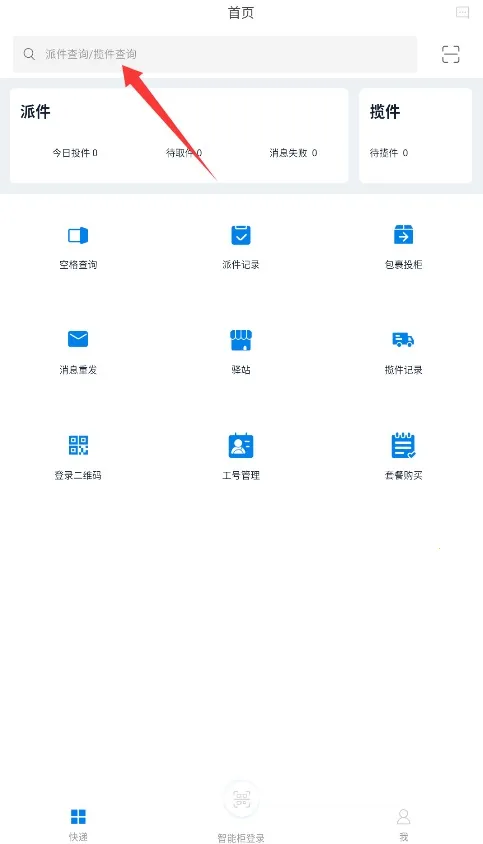Screen dimensions: 483x844
Task: Open the messages icon at top right
Action: (463, 12)
